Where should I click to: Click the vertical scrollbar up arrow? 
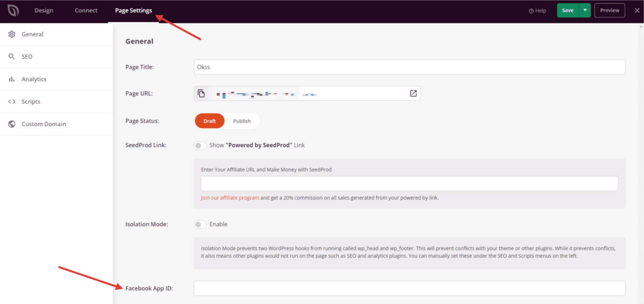[641, 26]
